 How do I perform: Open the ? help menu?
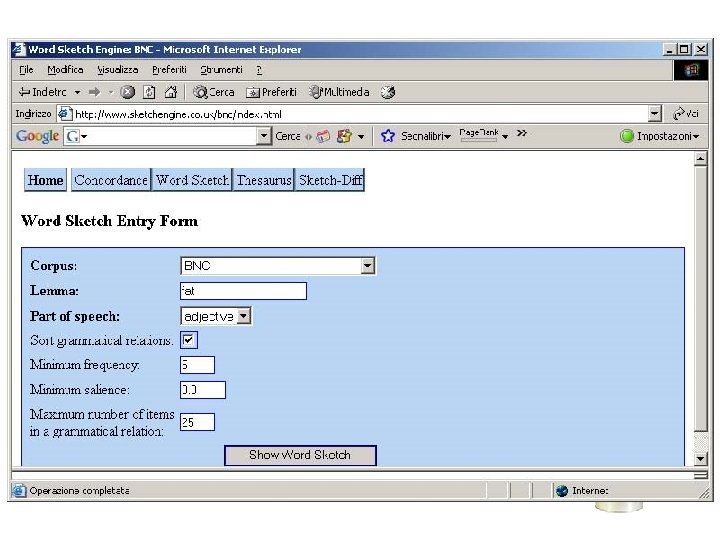[x=259, y=70]
